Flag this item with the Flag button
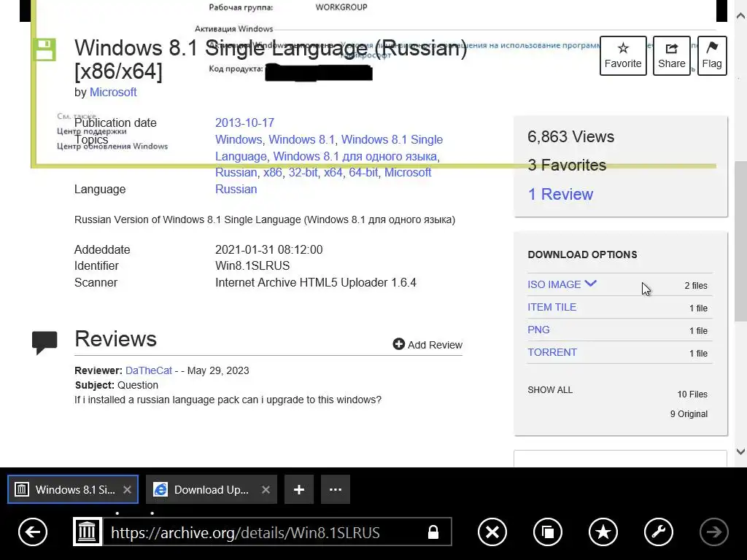This screenshot has width=747, height=560. pos(712,55)
